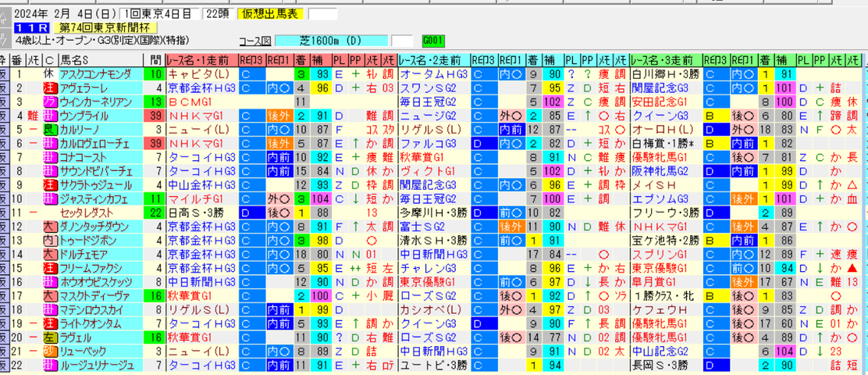Screen dimensions: 868x375
Task: Click the C column header
Action: pos(49,60)
